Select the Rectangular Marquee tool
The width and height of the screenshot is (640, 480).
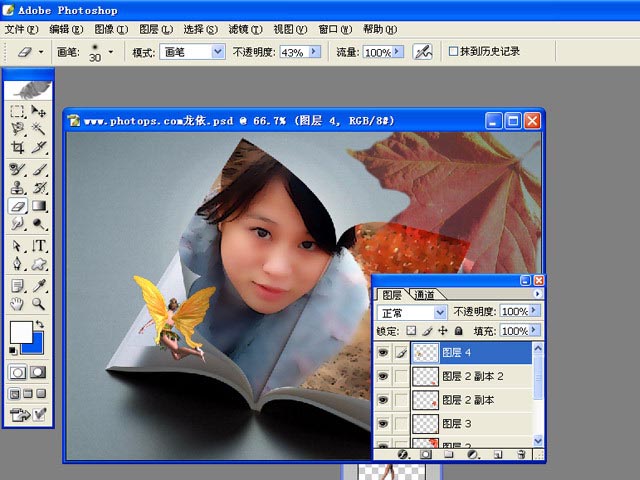point(18,111)
